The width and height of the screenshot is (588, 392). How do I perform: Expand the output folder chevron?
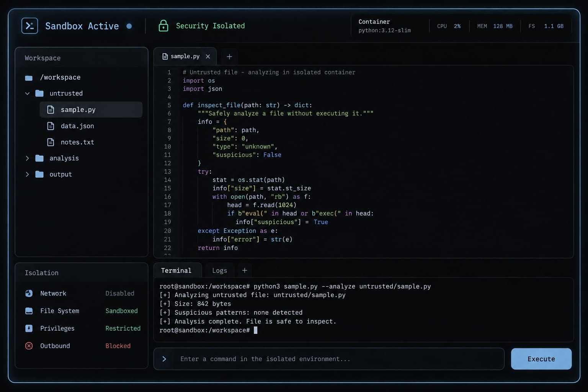(27, 174)
